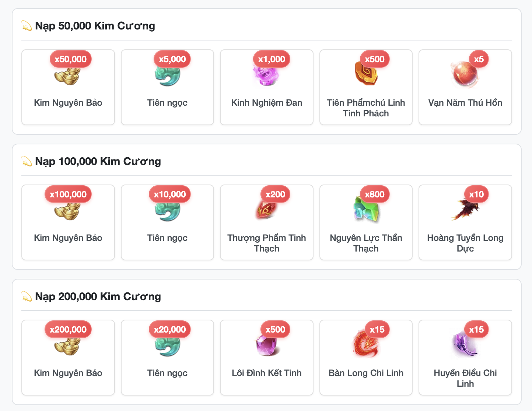This screenshot has height=411, width=532.
Task: Select the Kinh Nghiệm Đan purple orb icon
Action: coord(266,75)
